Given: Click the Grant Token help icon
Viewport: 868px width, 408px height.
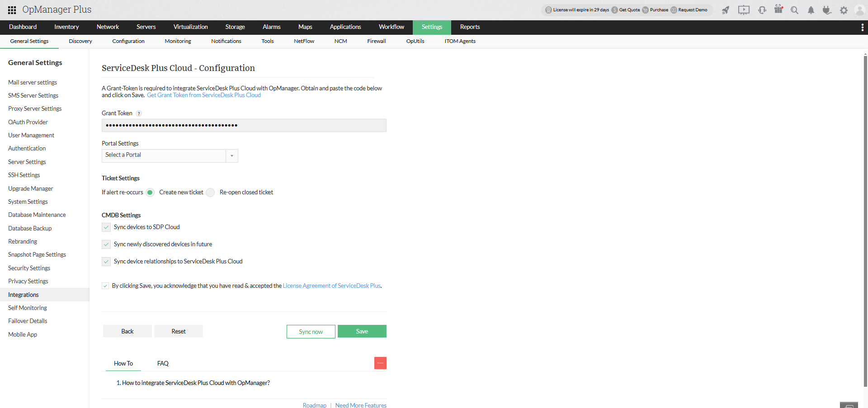Looking at the screenshot, I should coord(139,113).
